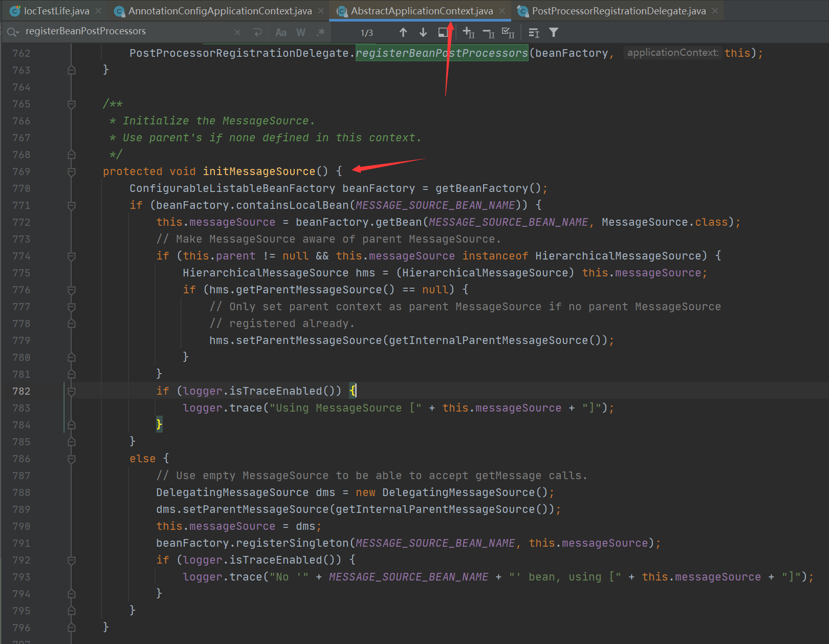Click HierarchicalMessageSource hms declaration on line 775
The image size is (829, 644).
click(279, 273)
